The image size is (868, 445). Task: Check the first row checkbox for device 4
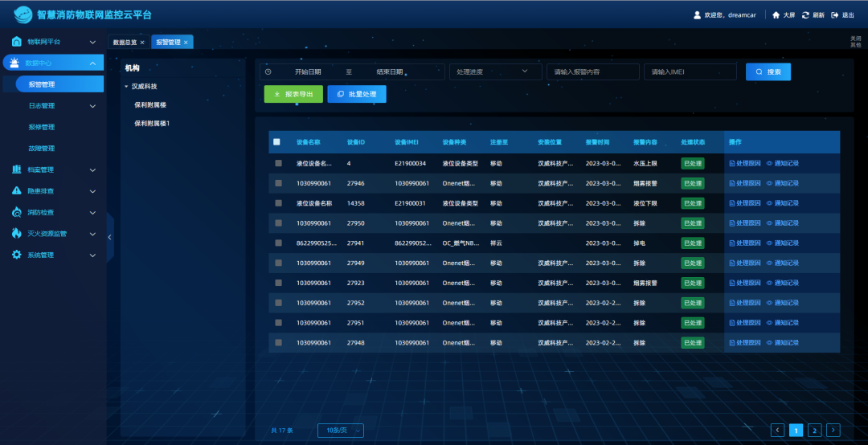pyautogui.click(x=278, y=163)
